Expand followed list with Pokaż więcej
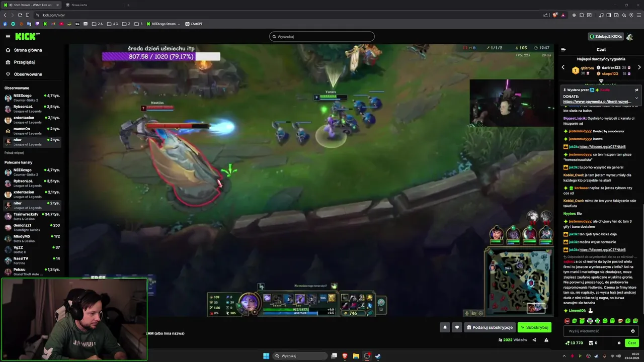 pos(14,152)
